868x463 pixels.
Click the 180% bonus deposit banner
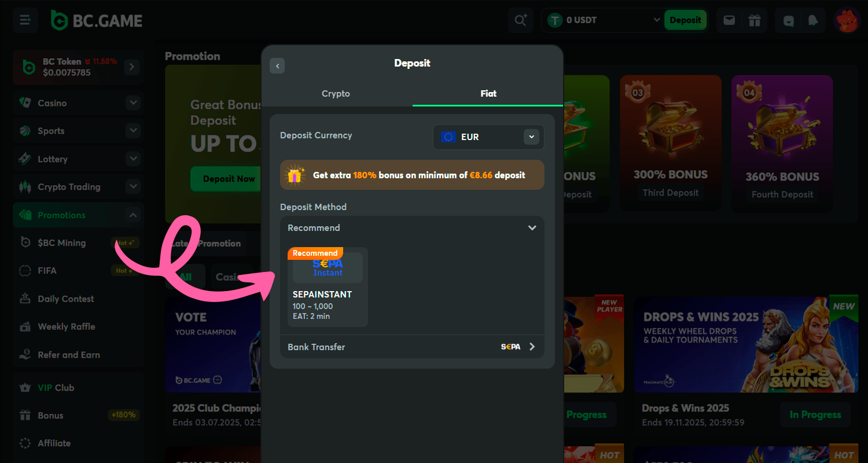(412, 175)
